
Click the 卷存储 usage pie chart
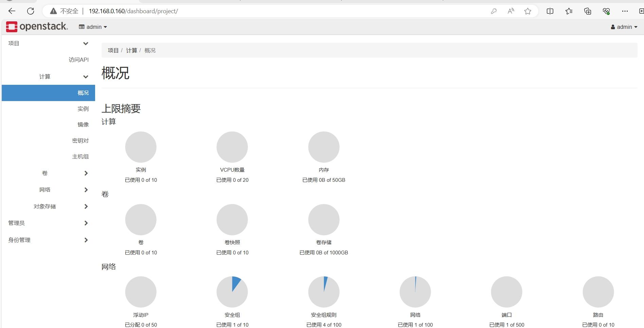[324, 220]
